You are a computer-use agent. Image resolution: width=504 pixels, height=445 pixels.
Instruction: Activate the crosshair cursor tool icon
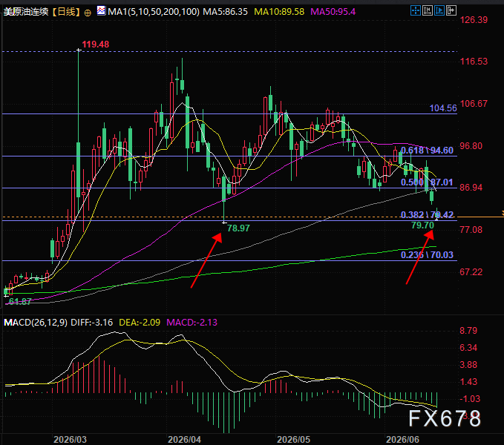pos(416,11)
